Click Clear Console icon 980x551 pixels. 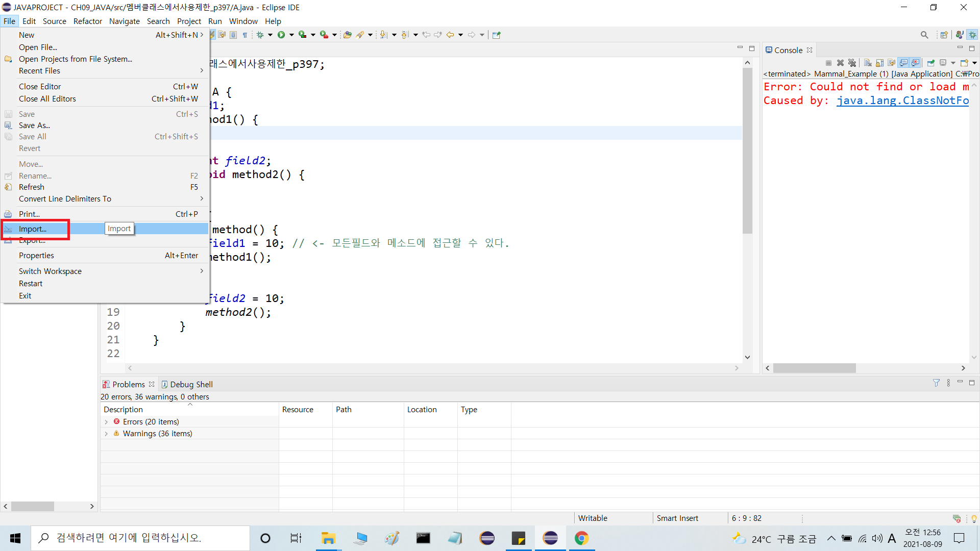point(868,63)
